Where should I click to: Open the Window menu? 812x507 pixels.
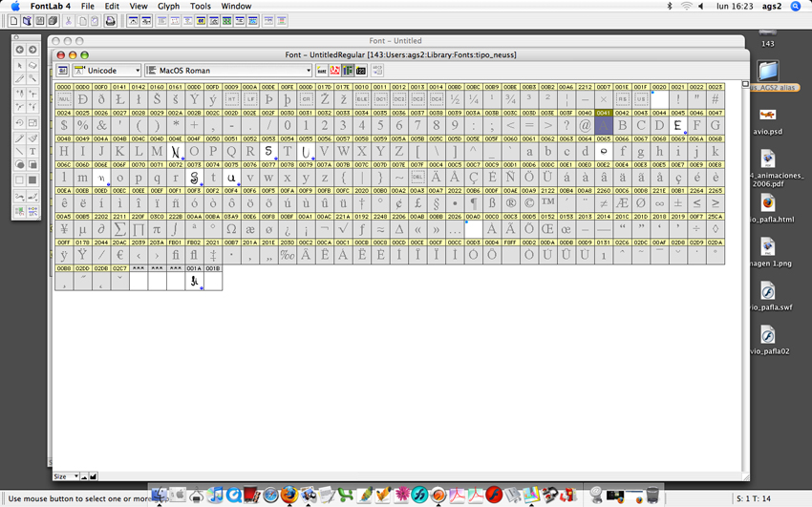[236, 7]
